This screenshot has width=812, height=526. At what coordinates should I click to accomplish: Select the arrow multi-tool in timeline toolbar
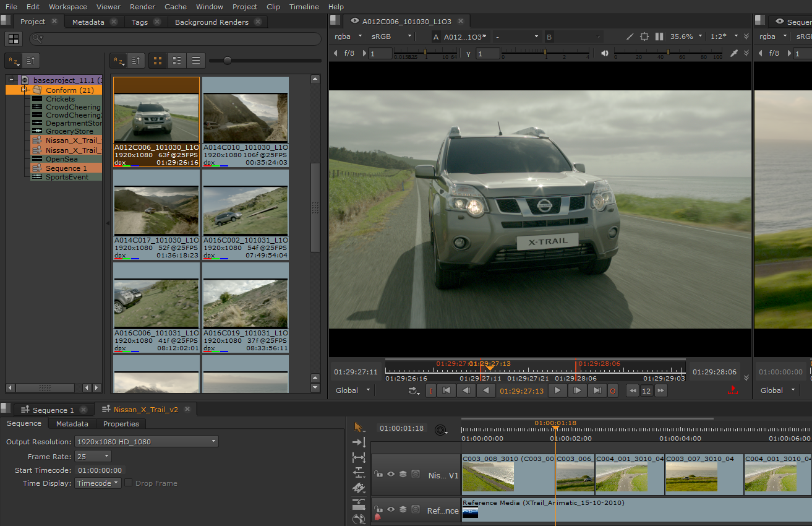click(x=358, y=427)
